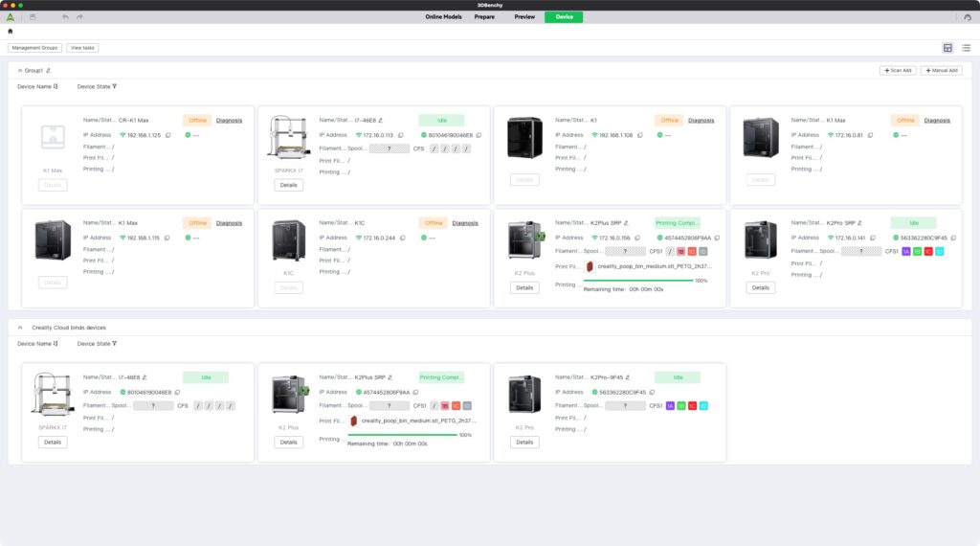Click rename pencil beside K2Pro SRP
The image size is (980, 546).
click(859, 223)
